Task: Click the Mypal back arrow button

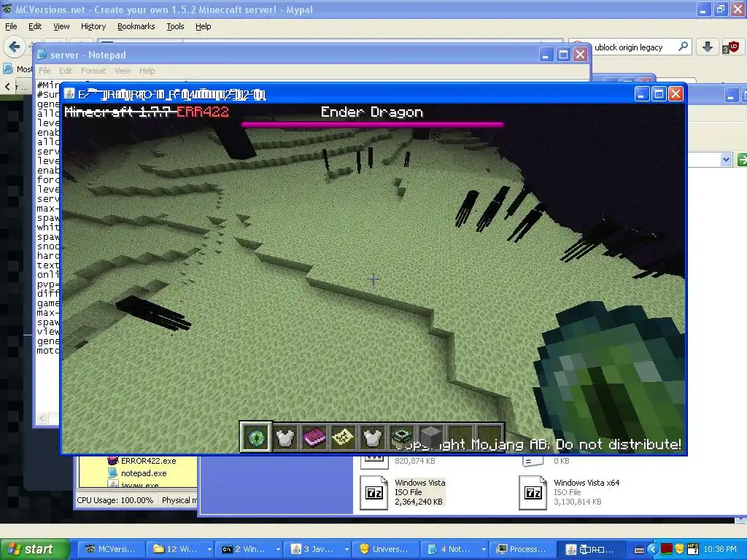Action: coord(15,47)
